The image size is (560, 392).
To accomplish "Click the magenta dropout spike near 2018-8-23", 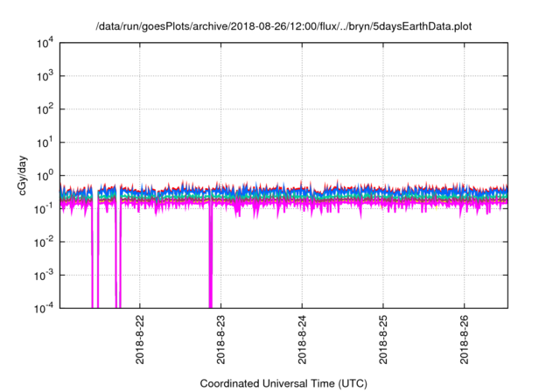I will tap(210, 257).
